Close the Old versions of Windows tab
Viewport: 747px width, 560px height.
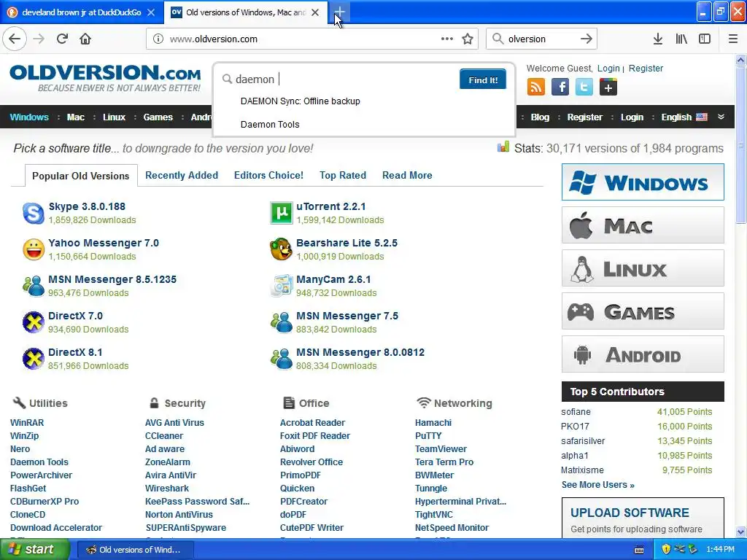tap(315, 12)
